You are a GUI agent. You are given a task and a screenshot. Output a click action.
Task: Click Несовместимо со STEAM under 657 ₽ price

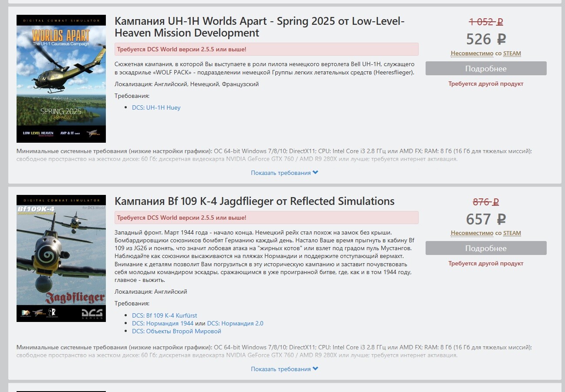tap(486, 233)
